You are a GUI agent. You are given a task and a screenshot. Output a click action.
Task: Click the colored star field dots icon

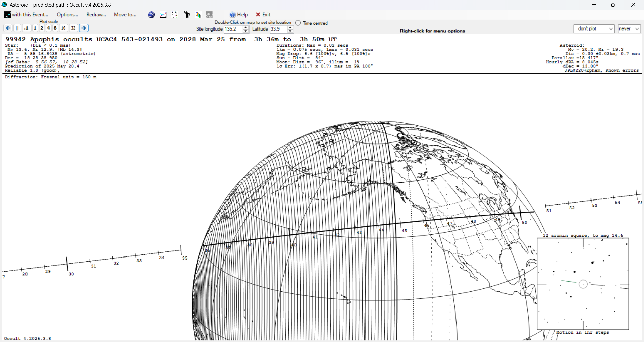tap(175, 15)
